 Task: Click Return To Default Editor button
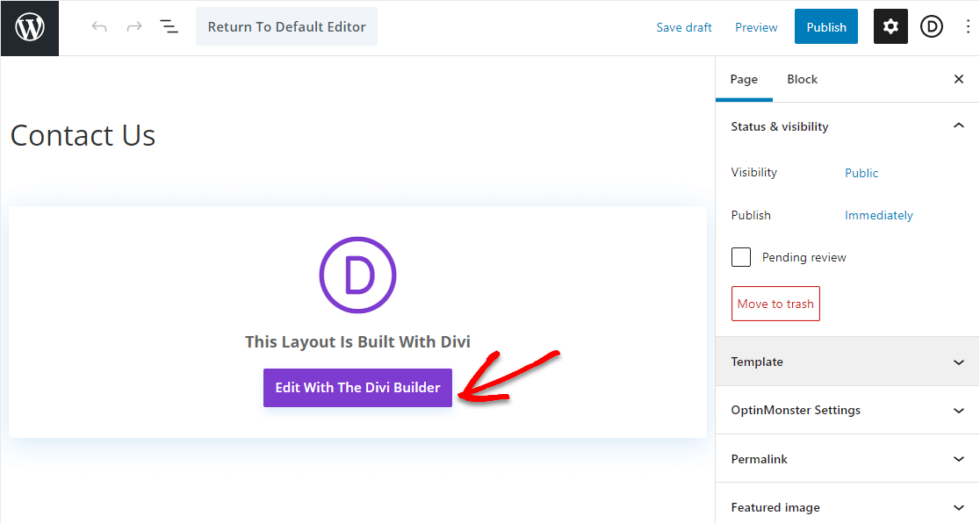286,27
